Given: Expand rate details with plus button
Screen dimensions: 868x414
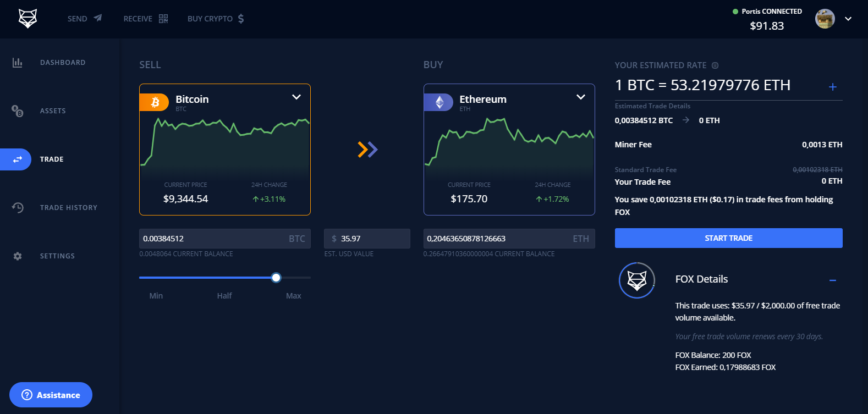Looking at the screenshot, I should tap(833, 87).
